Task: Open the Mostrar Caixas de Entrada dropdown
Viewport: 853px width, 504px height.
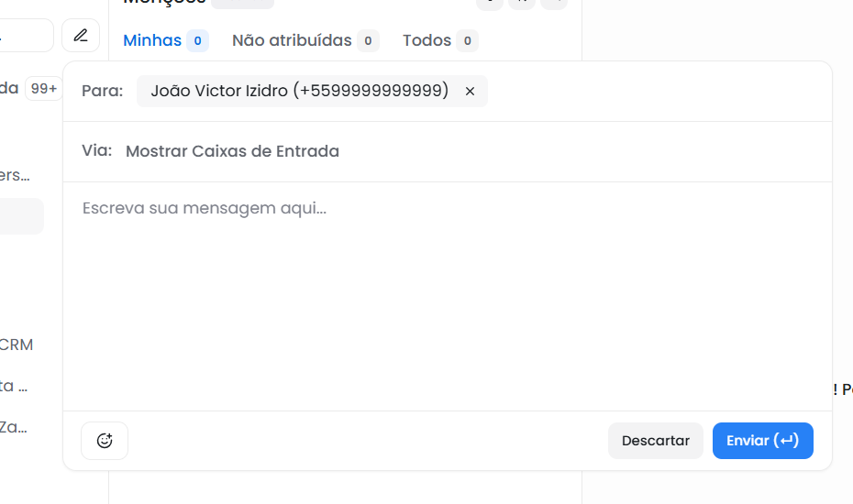Action: coord(232,151)
